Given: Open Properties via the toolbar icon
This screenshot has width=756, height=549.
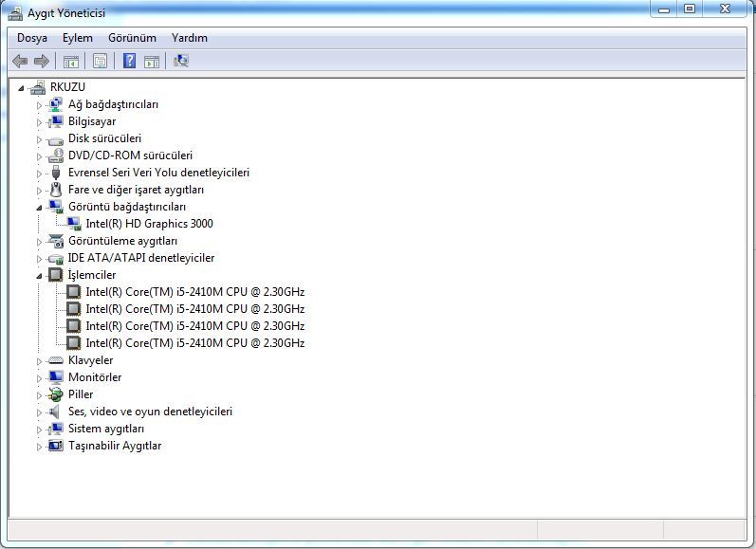Looking at the screenshot, I should pos(100,62).
